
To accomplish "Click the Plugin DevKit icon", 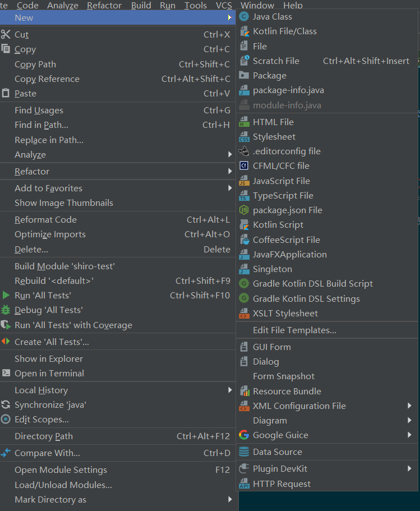I will (x=244, y=468).
